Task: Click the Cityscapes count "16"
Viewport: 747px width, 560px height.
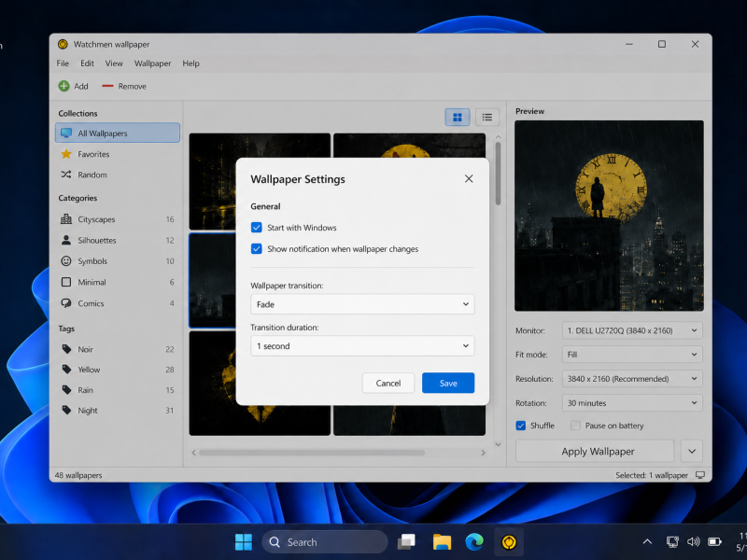Action: pos(170,219)
